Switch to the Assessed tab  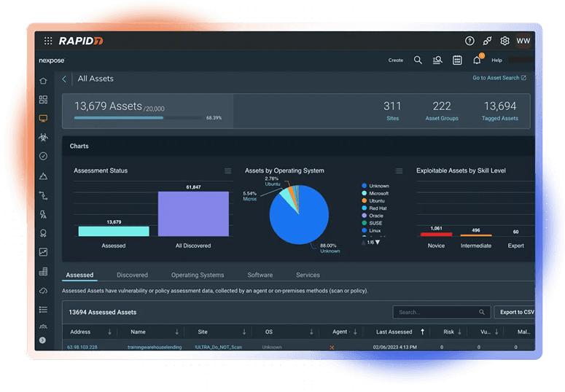[x=79, y=275]
